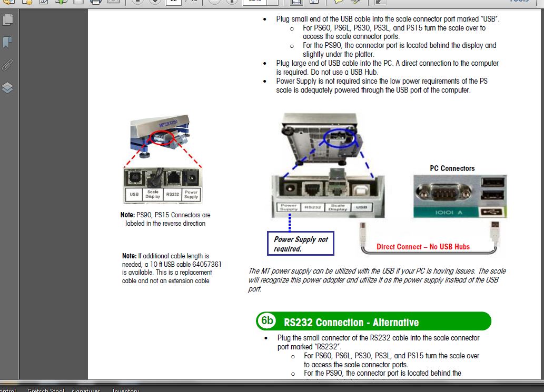Click the "RS232 Connection - Alternative" heading
Viewport: 544px width, 392px height.
coord(351,323)
